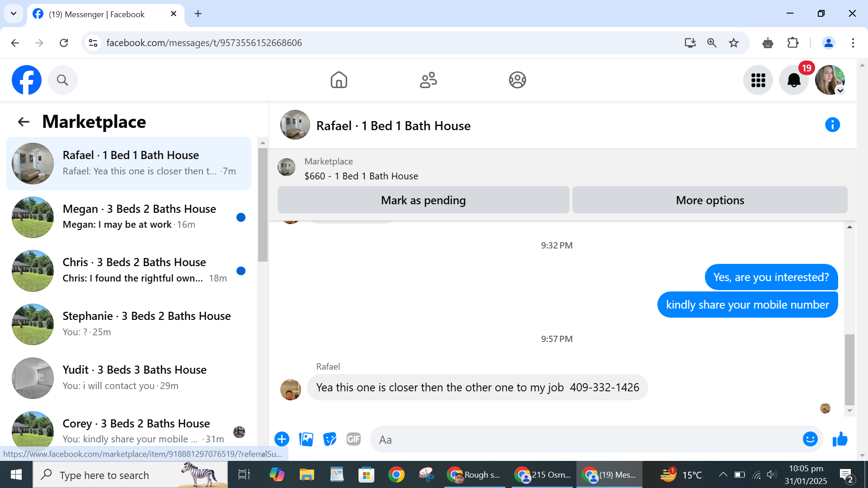868x488 pixels.
Task: Open the account profile picture menu
Action: [x=830, y=80]
